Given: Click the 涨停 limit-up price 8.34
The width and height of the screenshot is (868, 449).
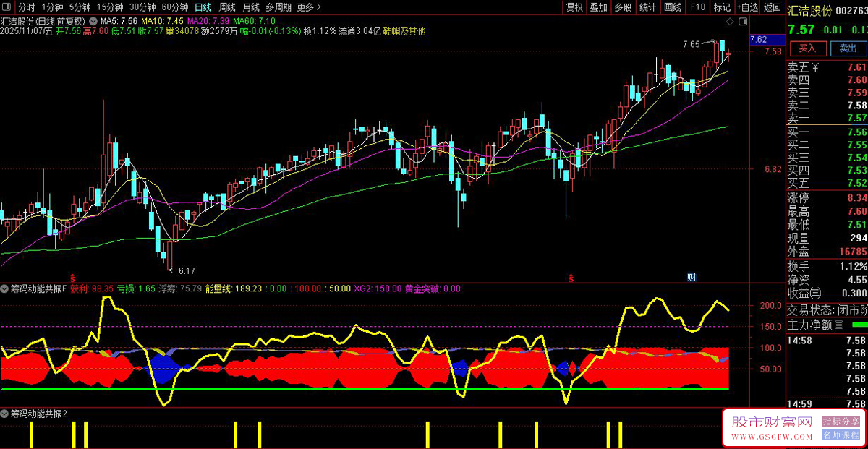Looking at the screenshot, I should (857, 198).
